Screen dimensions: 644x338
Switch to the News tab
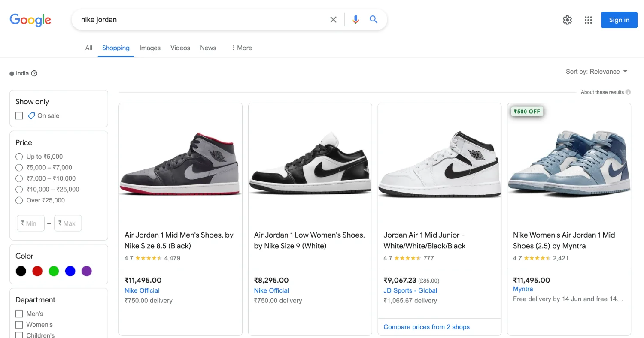[x=208, y=48]
